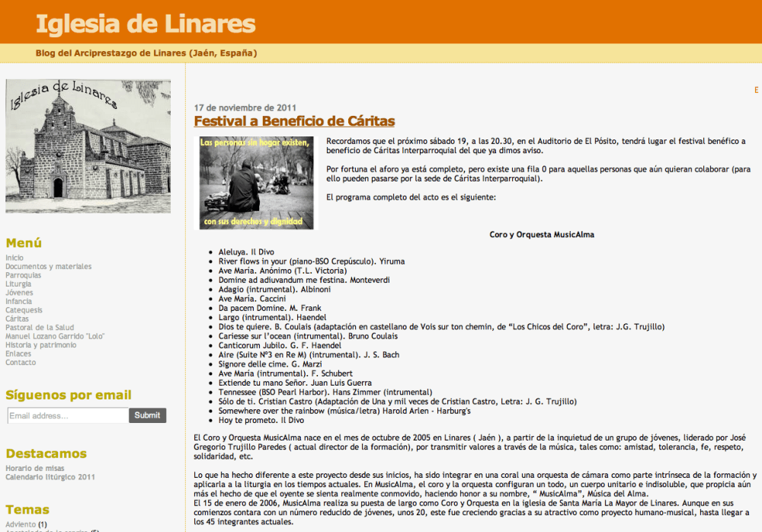Image resolution: width=762 pixels, height=532 pixels.
Task: Open Jóvenes menu link
Action: [x=19, y=293]
